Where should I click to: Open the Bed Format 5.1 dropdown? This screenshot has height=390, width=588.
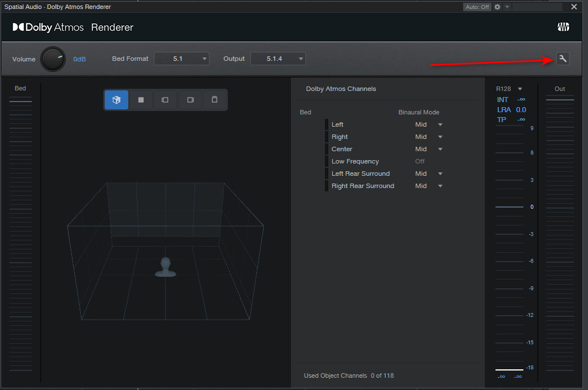tap(182, 59)
